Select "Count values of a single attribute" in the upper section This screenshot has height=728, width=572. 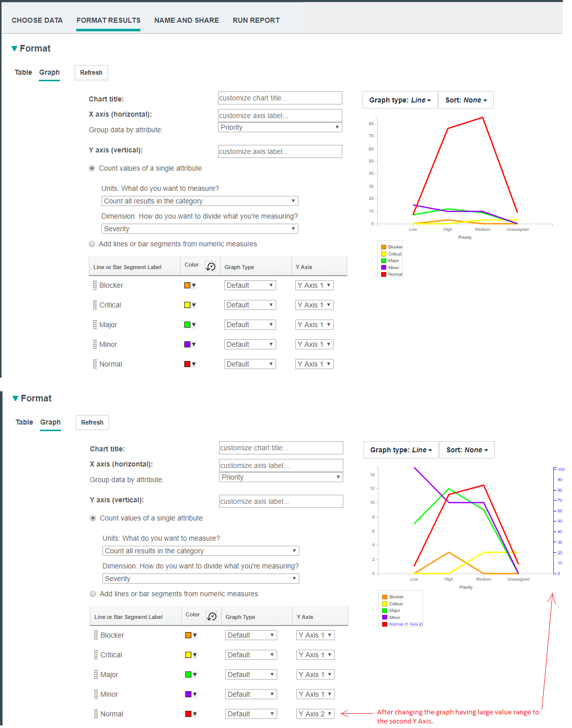tap(92, 168)
